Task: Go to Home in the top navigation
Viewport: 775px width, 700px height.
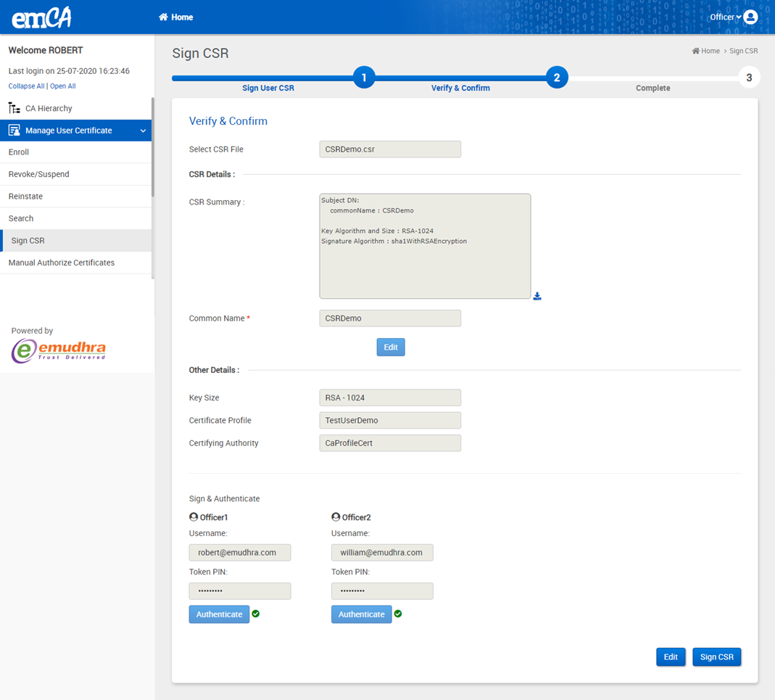Action: 176,17
